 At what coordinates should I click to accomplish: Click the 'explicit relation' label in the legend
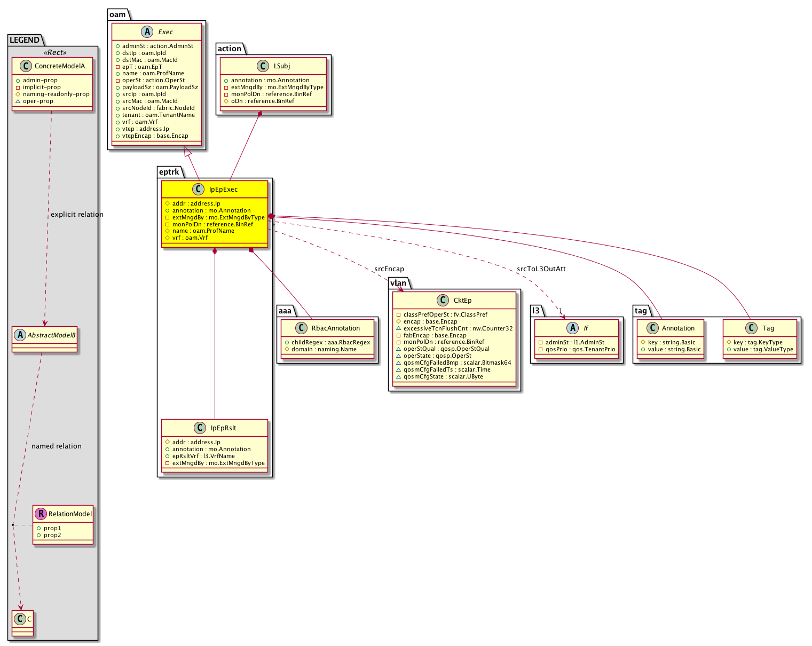click(77, 214)
